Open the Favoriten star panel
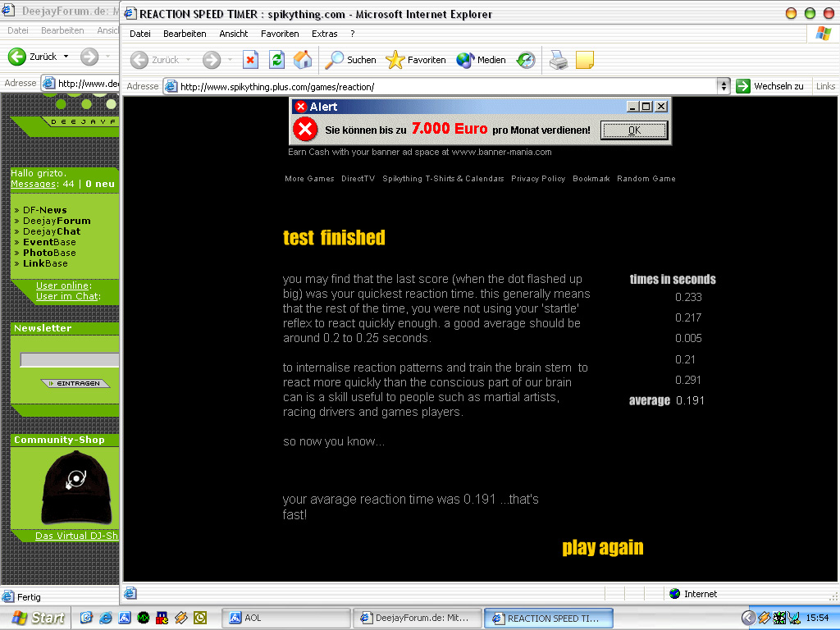The height and width of the screenshot is (630, 840). tap(416, 60)
